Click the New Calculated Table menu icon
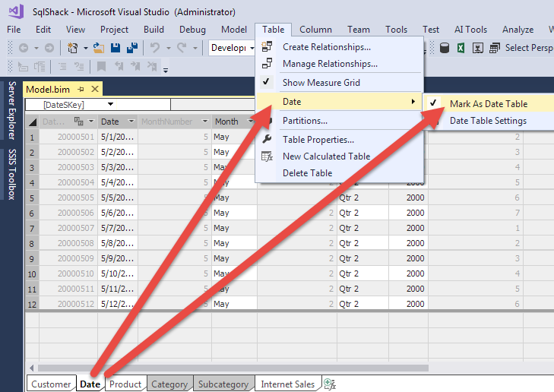 [x=267, y=156]
